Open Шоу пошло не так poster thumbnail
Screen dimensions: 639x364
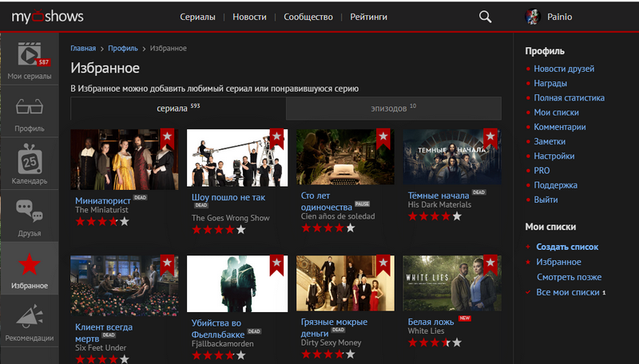[237, 158]
